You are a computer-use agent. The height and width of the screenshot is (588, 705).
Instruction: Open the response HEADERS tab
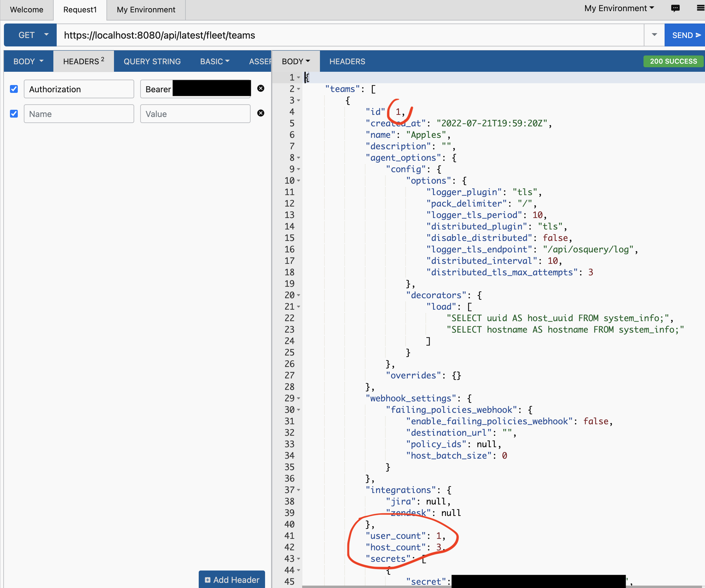[x=347, y=61]
